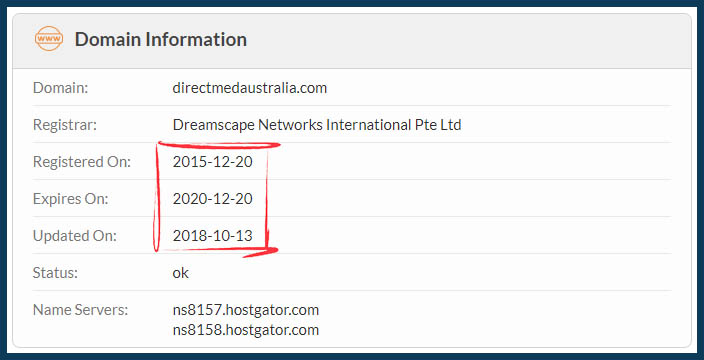Viewport: 704px width, 360px height.
Task: Click the Dreamscape Networks International Pte Ltd registrar
Action: pyautogui.click(x=317, y=124)
